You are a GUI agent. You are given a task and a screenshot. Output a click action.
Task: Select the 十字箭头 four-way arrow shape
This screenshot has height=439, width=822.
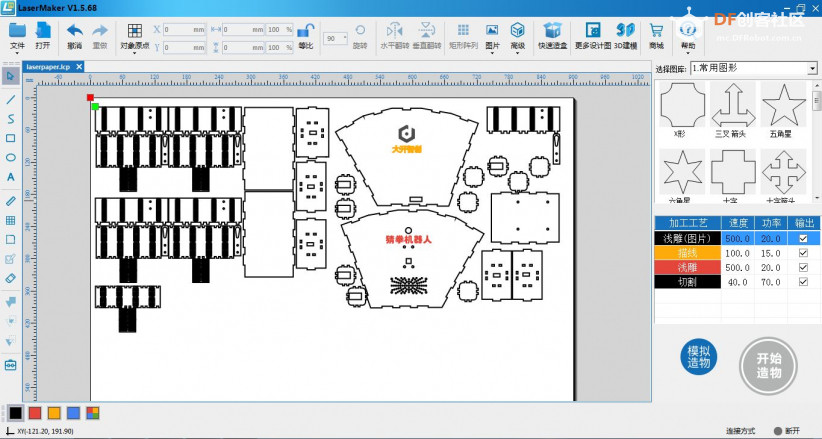click(x=784, y=172)
